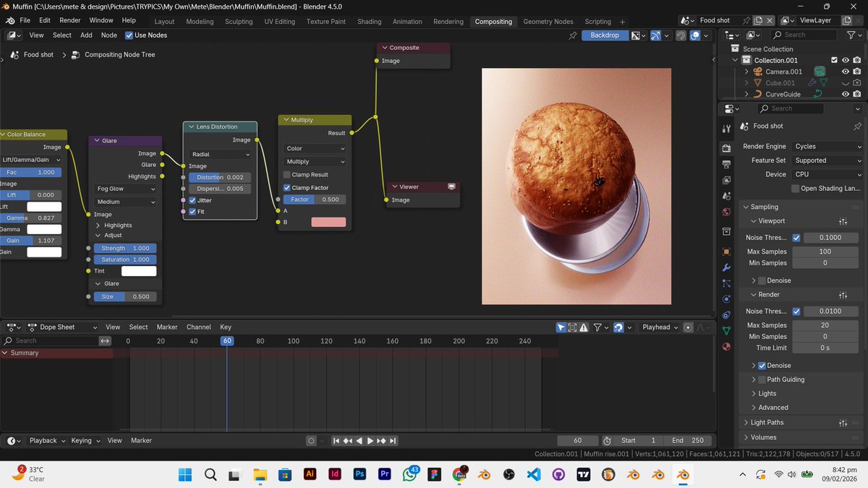Viewport: 868px width, 488px height.
Task: Click the outliner filter funnel icon
Action: [851, 35]
